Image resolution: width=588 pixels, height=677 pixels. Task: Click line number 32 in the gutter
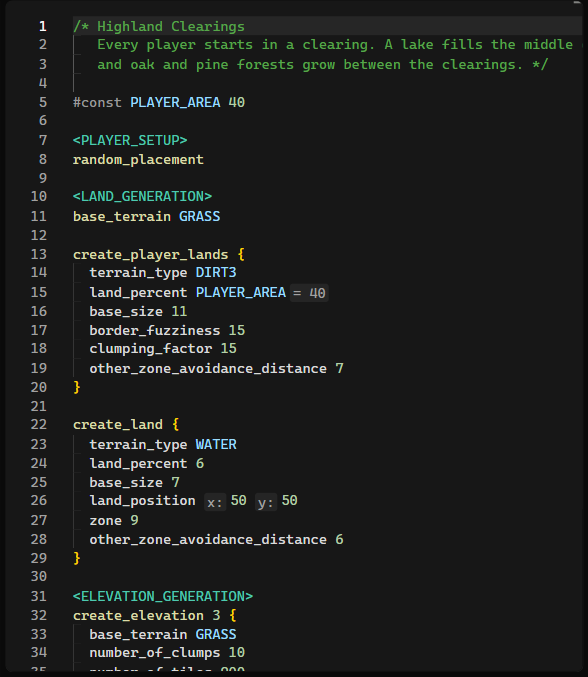(39, 615)
